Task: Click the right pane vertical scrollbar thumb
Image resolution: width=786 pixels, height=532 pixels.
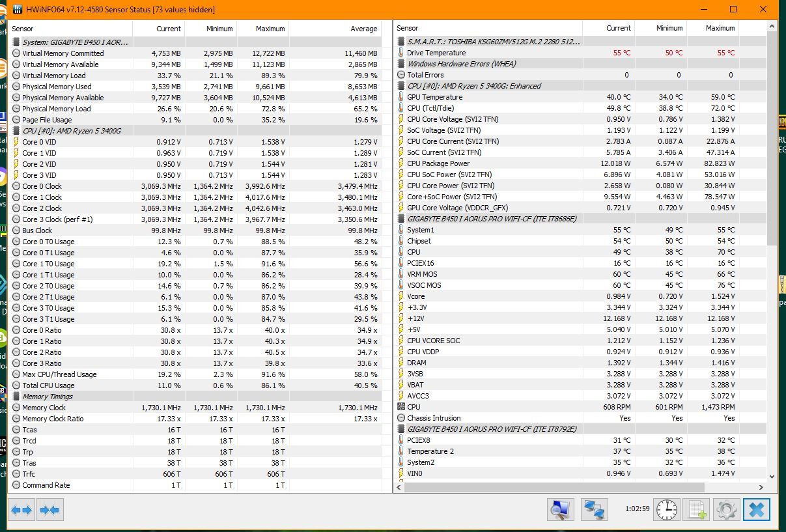Action: pyautogui.click(x=772, y=139)
